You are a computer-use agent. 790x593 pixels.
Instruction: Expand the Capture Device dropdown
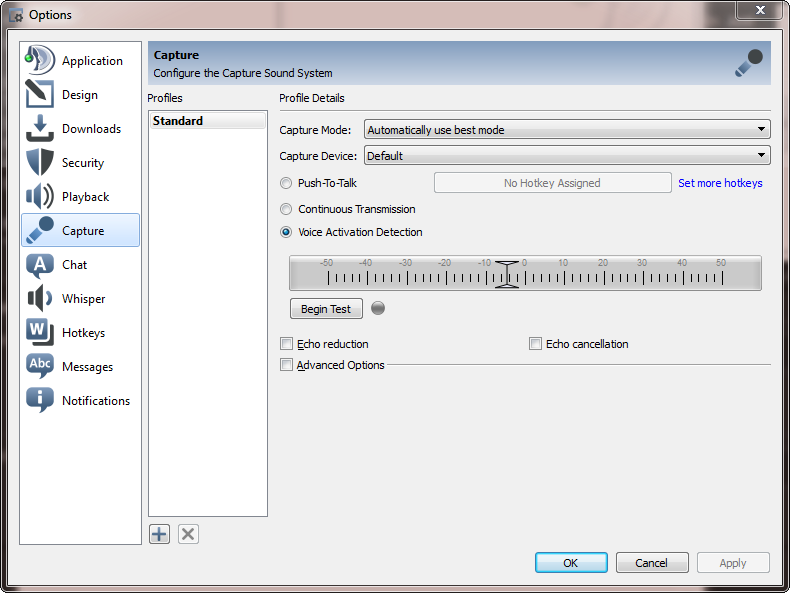[566, 155]
